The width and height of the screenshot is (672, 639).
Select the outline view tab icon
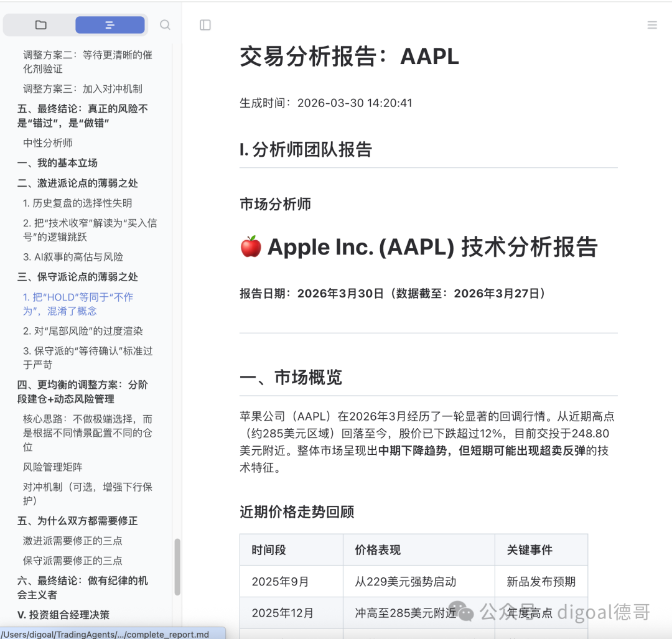110,25
